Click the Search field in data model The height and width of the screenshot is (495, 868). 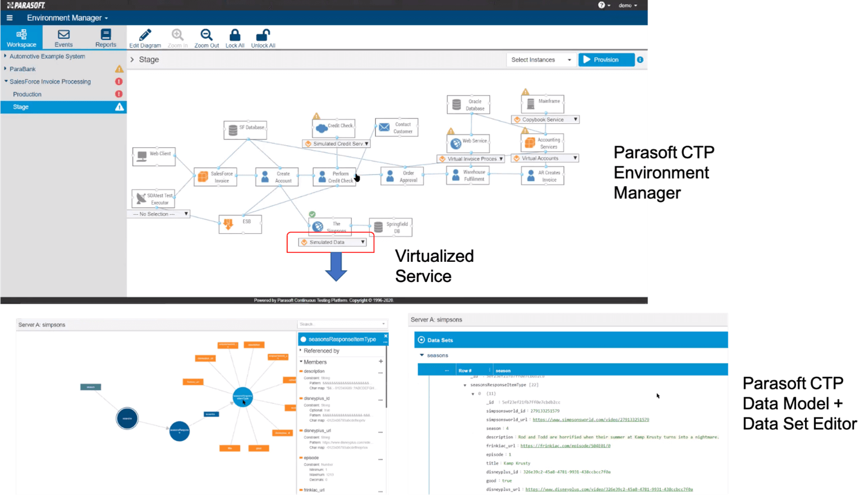[342, 324]
